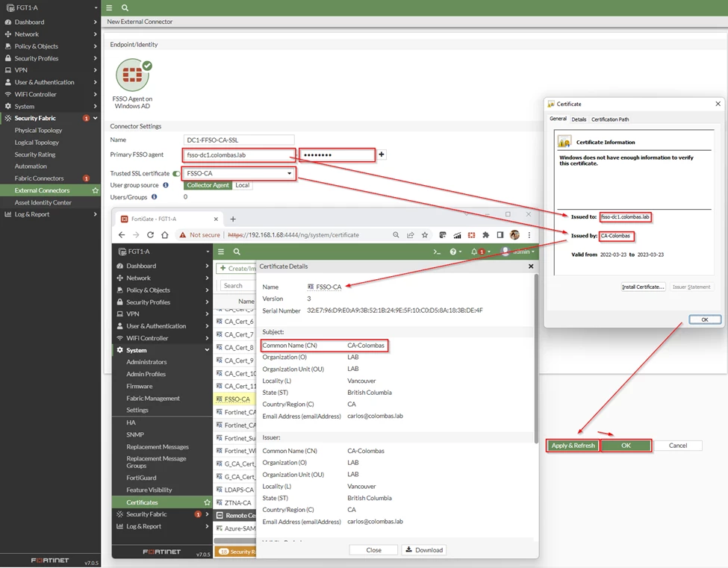Image resolution: width=728 pixels, height=568 pixels.
Task: Select the FSSO-CA row in certificate list
Action: (x=235, y=399)
